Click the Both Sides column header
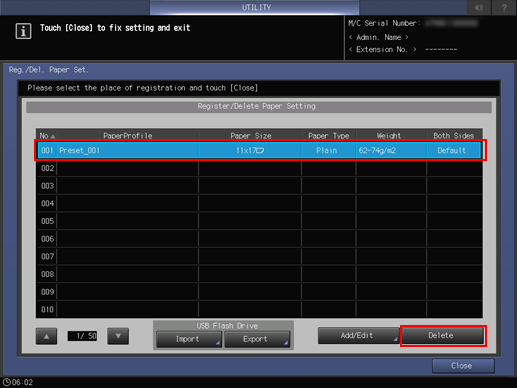The width and height of the screenshot is (517, 388). (x=454, y=136)
